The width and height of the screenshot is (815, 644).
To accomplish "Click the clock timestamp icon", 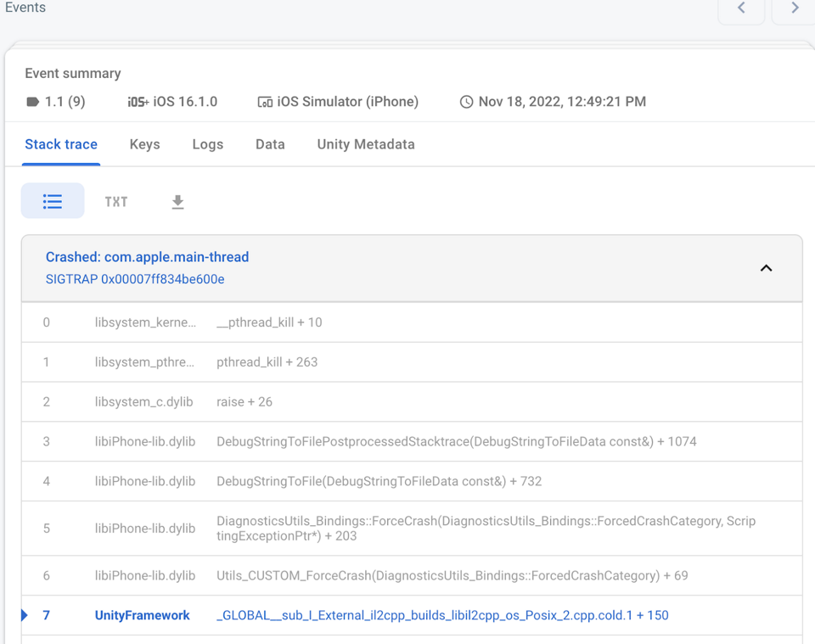I will point(466,102).
